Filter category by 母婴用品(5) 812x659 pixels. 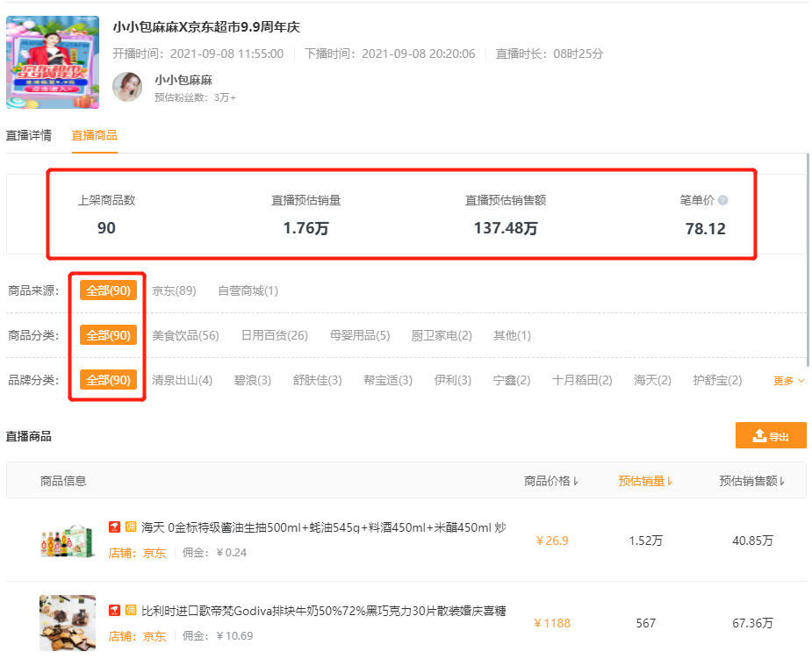(x=360, y=335)
